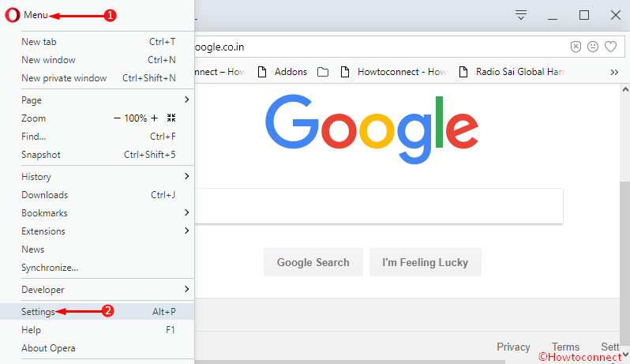The image size is (630, 364).
Task: Click the Google logo
Action: (x=372, y=129)
